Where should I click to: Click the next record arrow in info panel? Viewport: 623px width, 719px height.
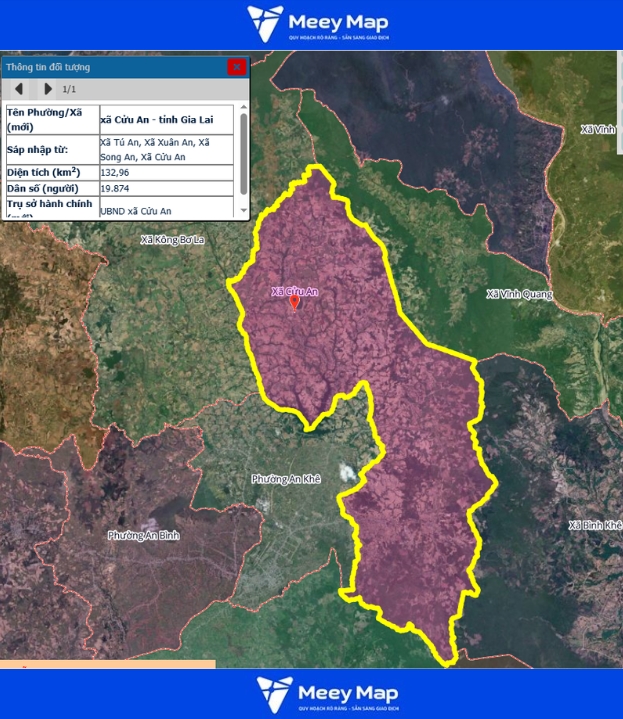pyautogui.click(x=48, y=89)
